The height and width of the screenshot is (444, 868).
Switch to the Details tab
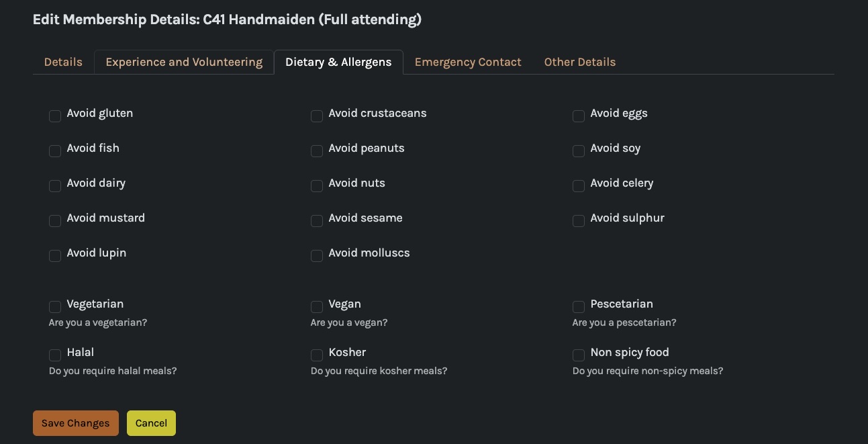(63, 62)
